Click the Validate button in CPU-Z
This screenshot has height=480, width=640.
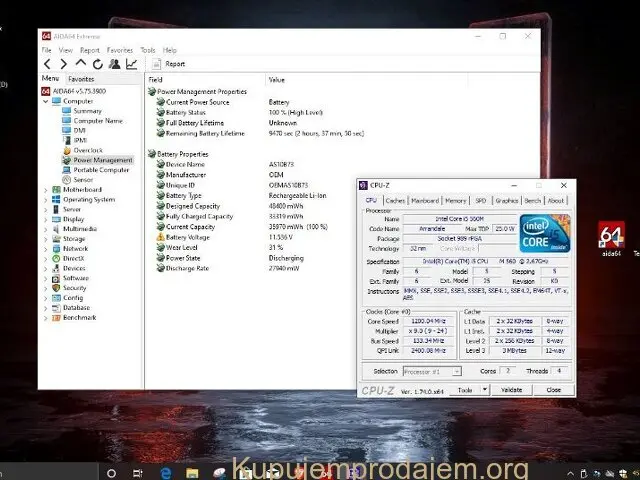511,390
